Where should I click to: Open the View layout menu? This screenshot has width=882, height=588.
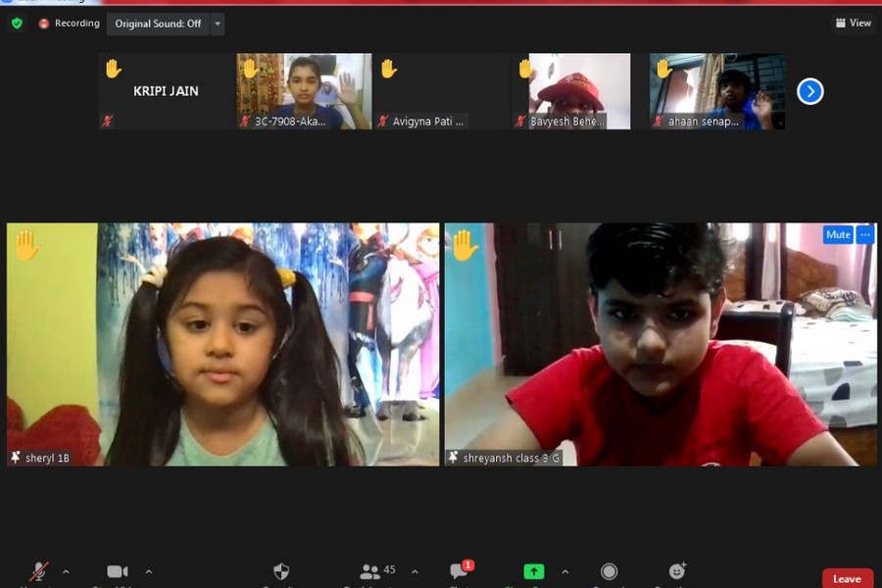[853, 23]
